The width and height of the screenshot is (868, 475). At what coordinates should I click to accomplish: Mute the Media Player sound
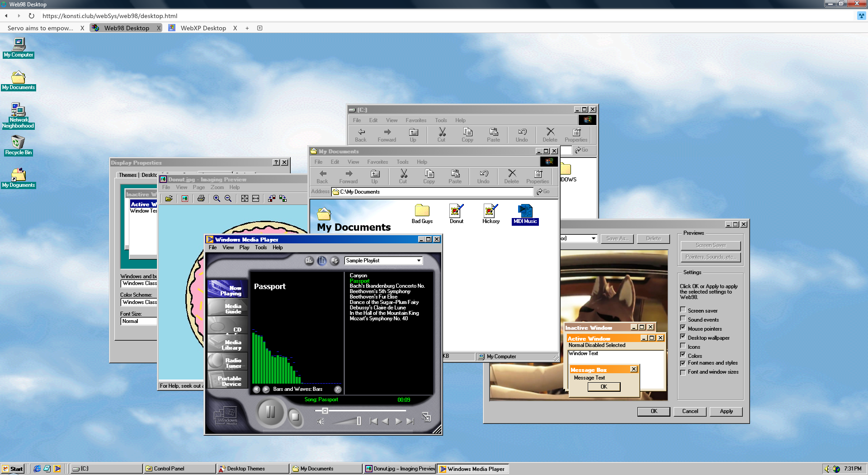tap(321, 422)
